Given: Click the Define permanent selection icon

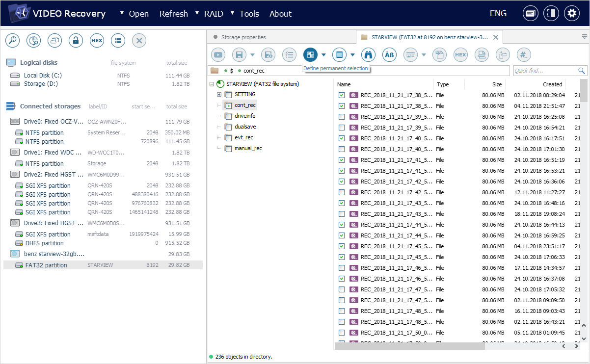Looking at the screenshot, I should [x=310, y=55].
